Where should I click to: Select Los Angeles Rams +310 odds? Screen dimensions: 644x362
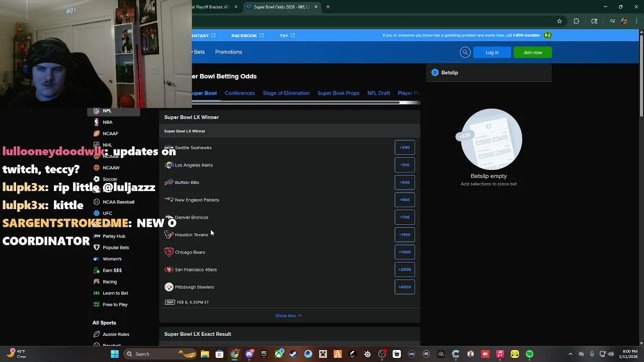tap(405, 165)
